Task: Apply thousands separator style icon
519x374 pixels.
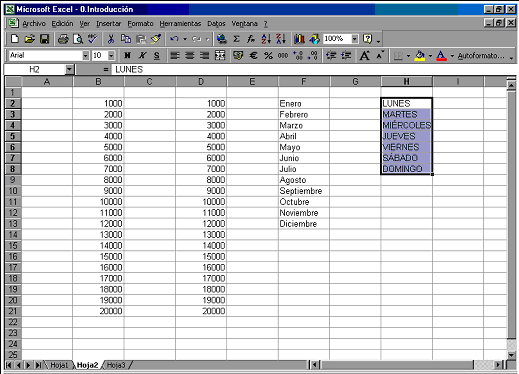Action: point(283,55)
